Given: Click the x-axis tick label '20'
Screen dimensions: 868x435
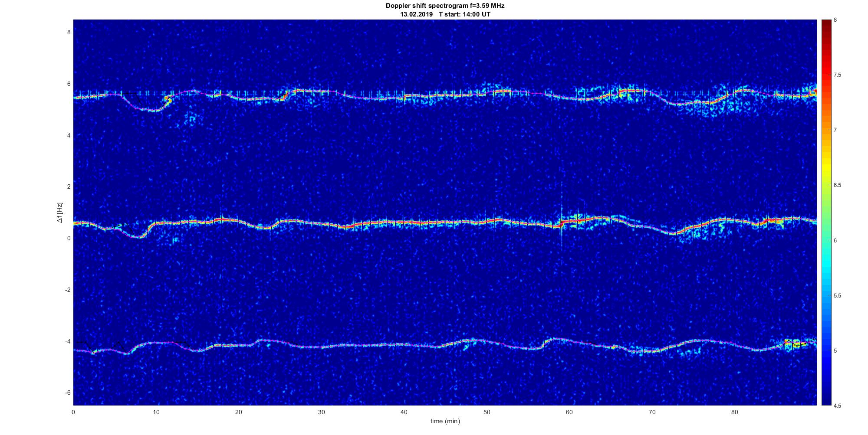Looking at the screenshot, I should pos(239,412).
